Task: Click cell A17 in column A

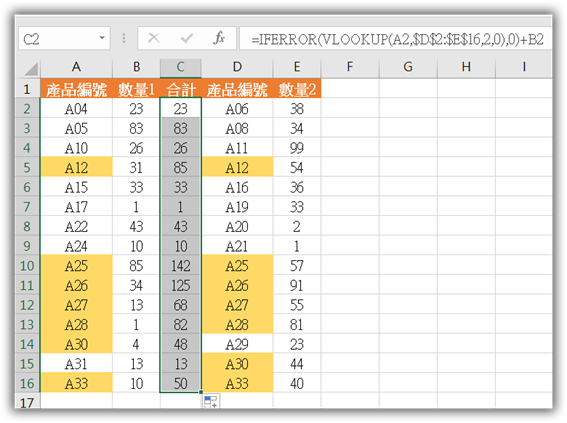Action: (x=76, y=206)
